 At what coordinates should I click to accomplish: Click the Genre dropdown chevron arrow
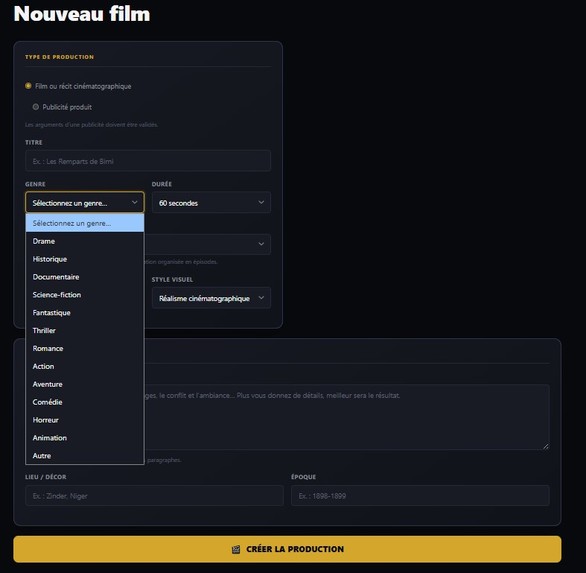click(135, 202)
